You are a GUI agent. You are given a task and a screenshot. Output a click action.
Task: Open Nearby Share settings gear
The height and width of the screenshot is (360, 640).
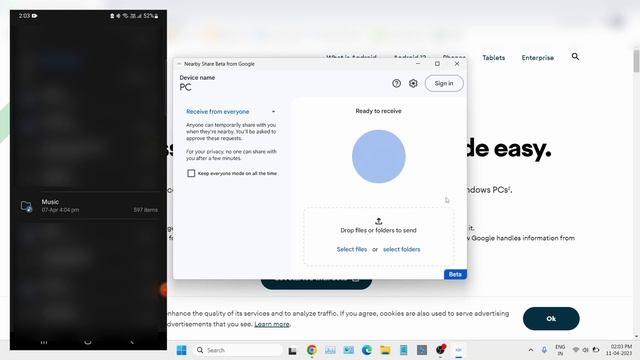413,83
